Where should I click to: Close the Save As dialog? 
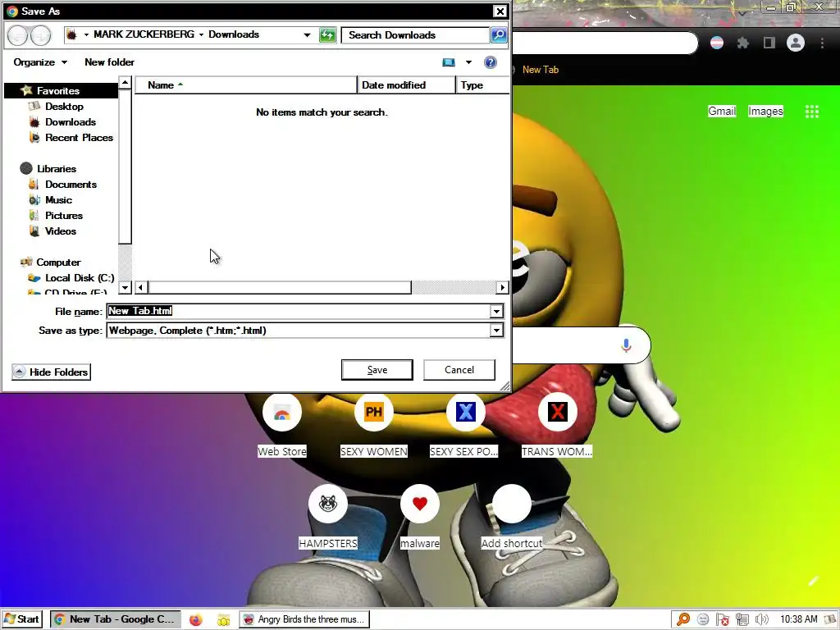[x=500, y=11]
